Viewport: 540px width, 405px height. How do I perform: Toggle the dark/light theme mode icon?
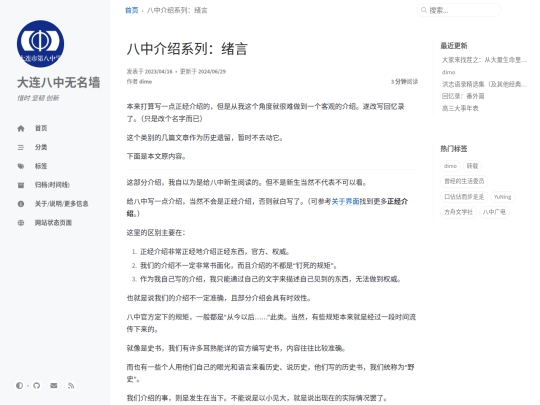point(19,385)
